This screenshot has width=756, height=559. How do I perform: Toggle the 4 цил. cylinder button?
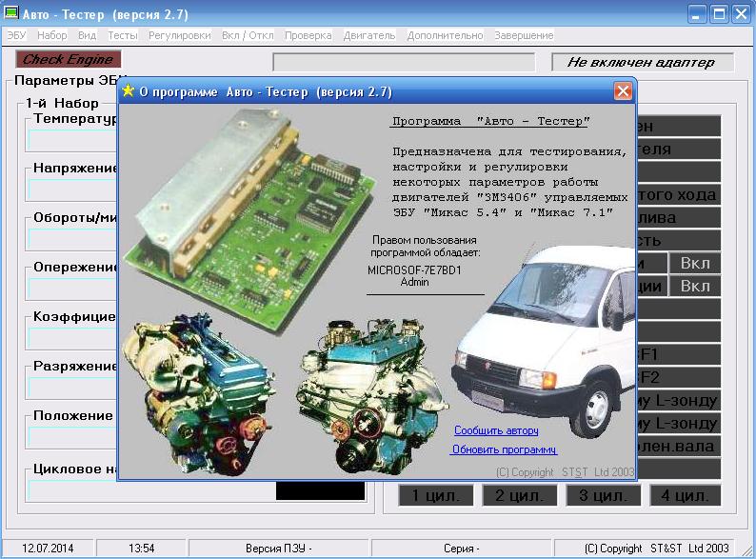[686, 495]
